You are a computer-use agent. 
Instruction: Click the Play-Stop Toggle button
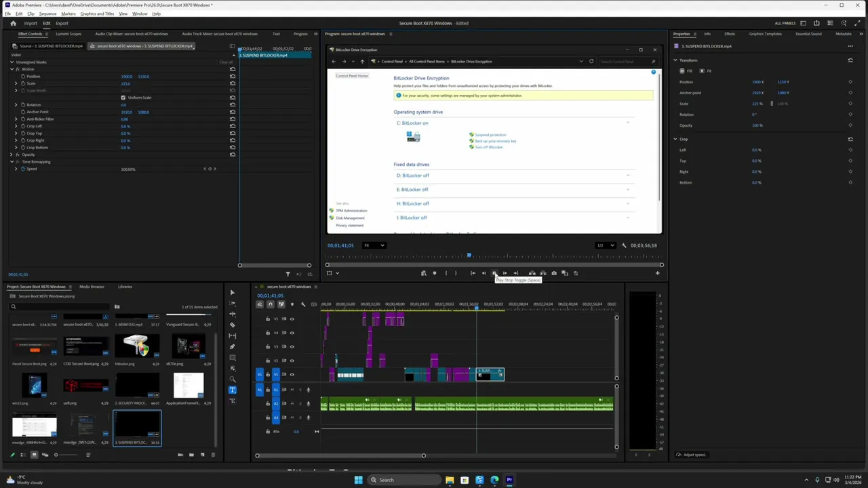[494, 273]
